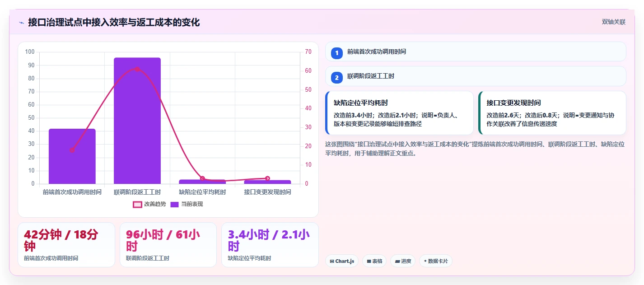This screenshot has width=644, height=285.
Task: Click the 改造前3.4小时 text in the card
Action: (353, 115)
